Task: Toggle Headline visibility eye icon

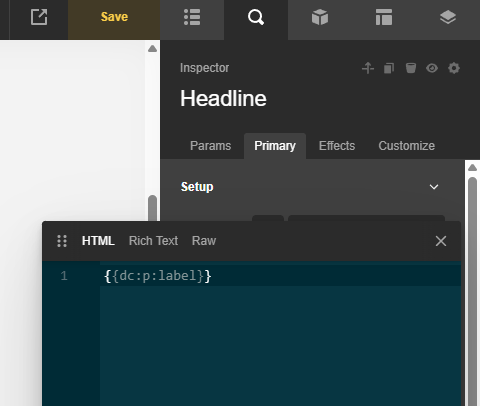Action: tap(432, 68)
